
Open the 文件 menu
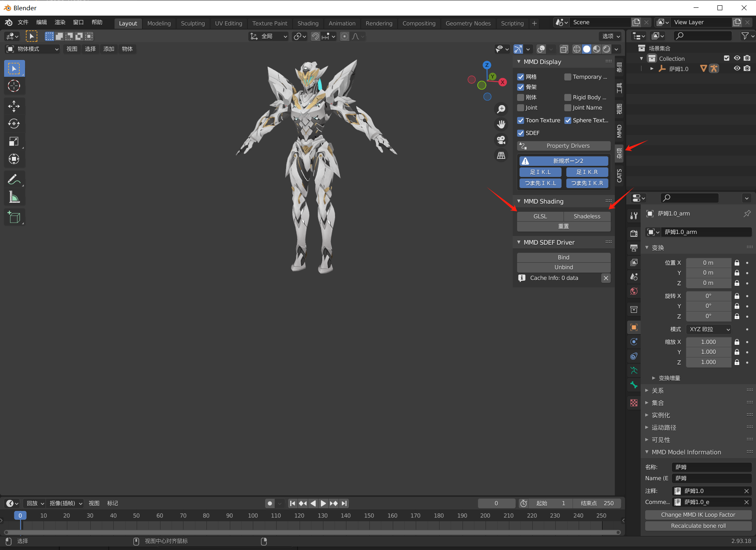(x=23, y=22)
